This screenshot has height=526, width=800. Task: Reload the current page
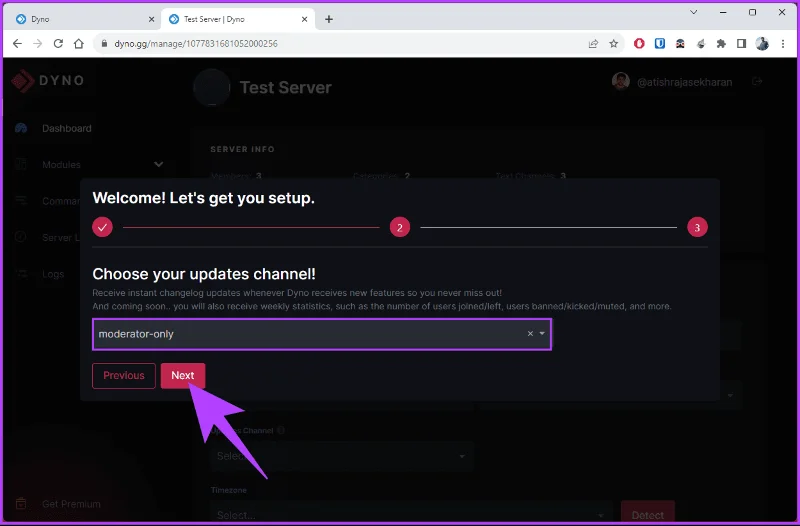tap(58, 43)
